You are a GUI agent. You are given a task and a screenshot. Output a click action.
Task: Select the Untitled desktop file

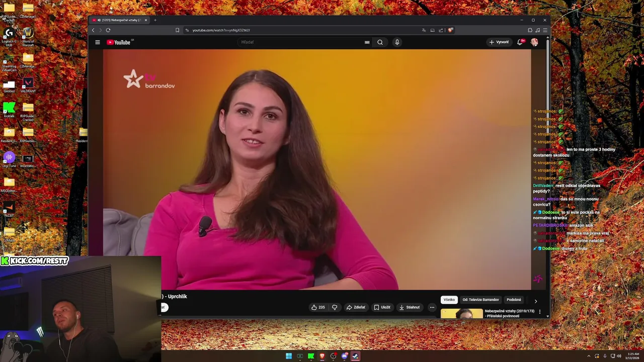click(x=9, y=86)
